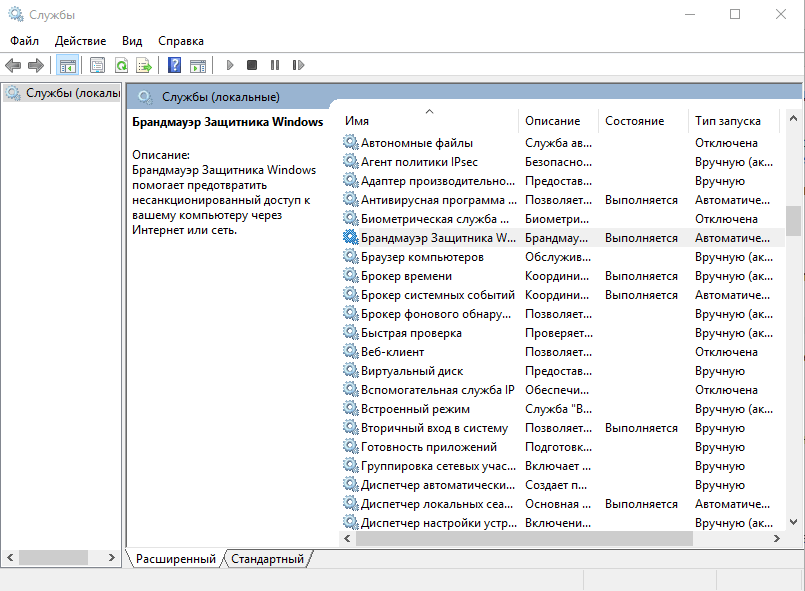Click list horizontal scrollbar right arrow

(777, 538)
